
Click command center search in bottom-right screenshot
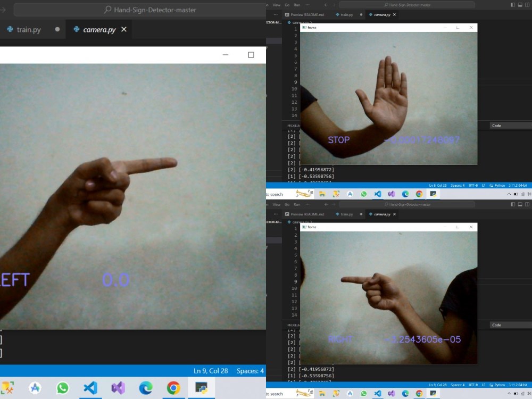[407, 205]
